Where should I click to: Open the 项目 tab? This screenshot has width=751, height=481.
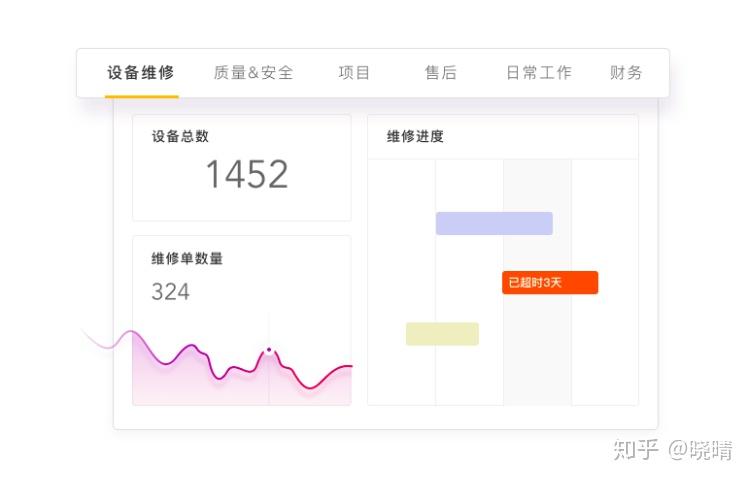354,73
